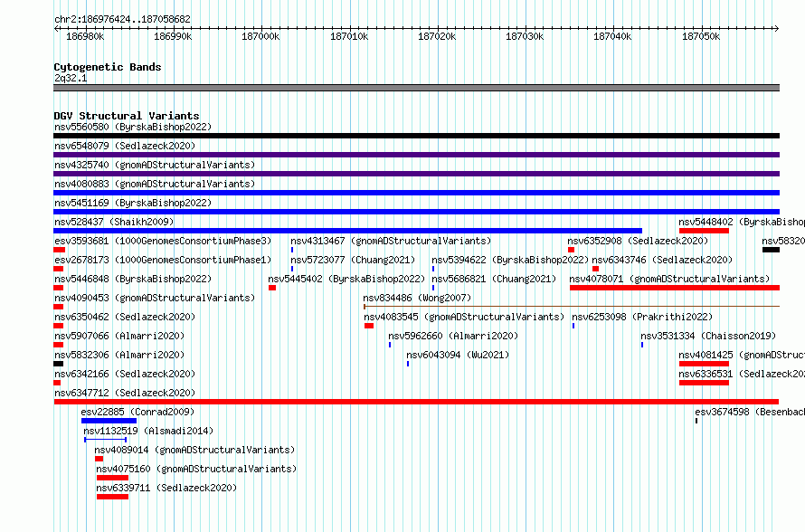This screenshot has height=532, width=805.
Task: Open esv22885 (Conrad2009) label
Action: (x=137, y=412)
